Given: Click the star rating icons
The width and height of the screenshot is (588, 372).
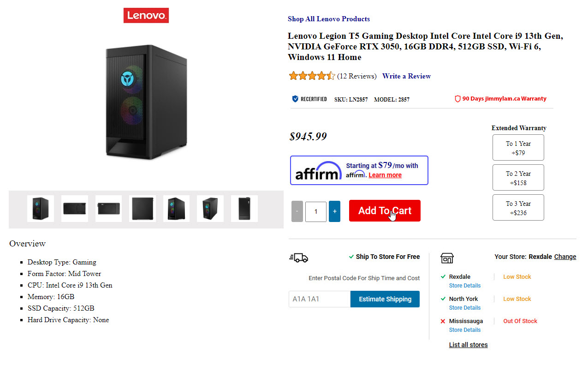Looking at the screenshot, I should 312,76.
